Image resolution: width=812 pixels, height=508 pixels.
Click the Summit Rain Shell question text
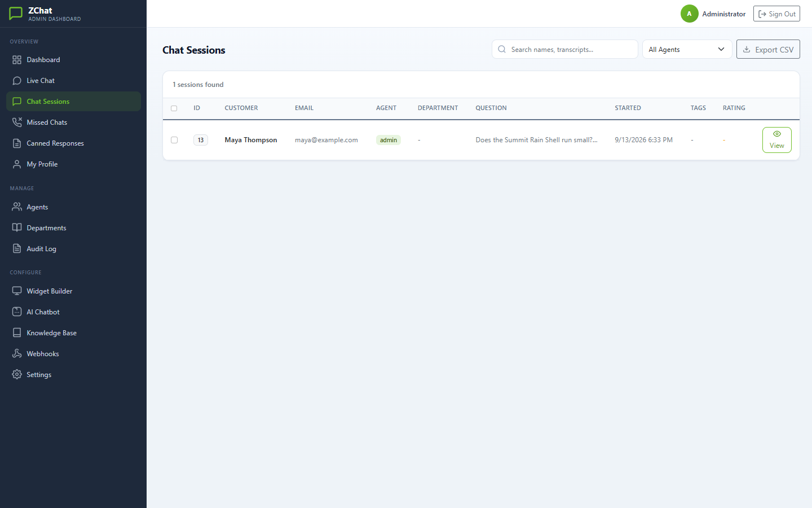(536, 140)
